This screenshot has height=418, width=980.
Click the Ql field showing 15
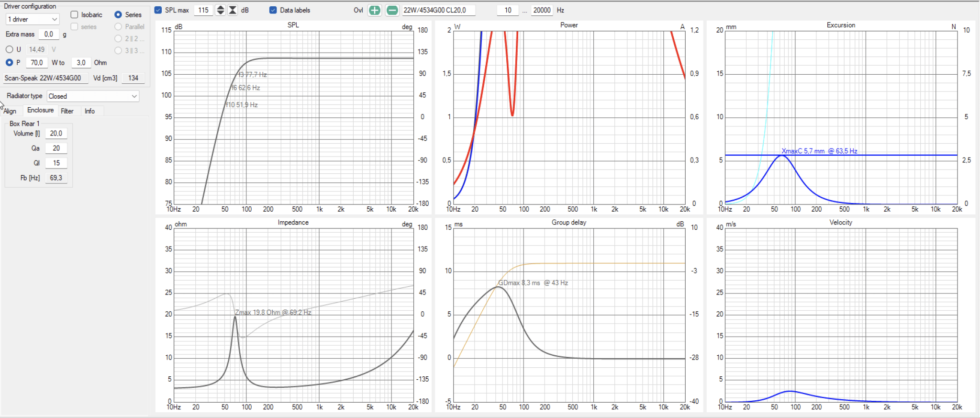click(x=56, y=163)
